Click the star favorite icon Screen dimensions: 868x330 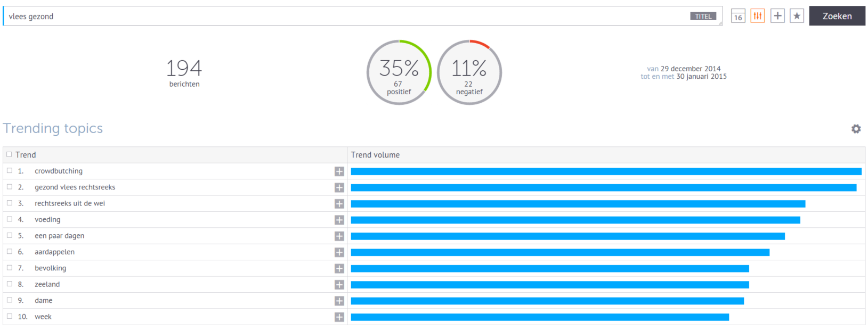point(797,16)
